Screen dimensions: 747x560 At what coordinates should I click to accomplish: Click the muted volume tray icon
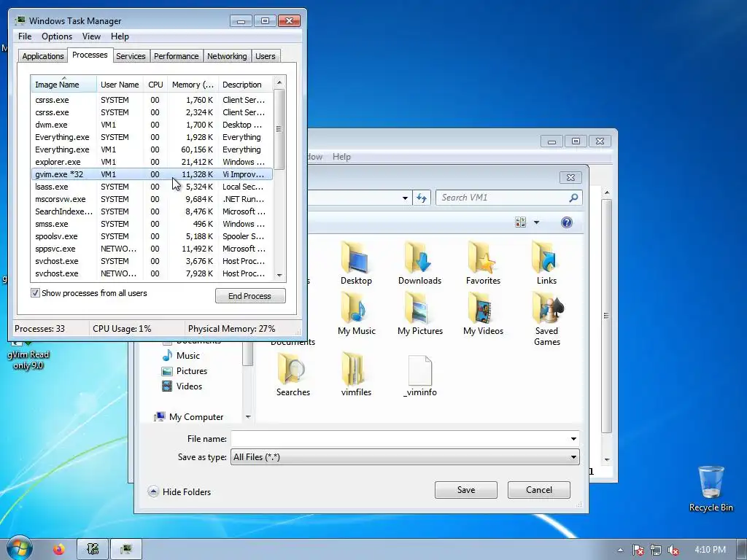[x=673, y=550]
